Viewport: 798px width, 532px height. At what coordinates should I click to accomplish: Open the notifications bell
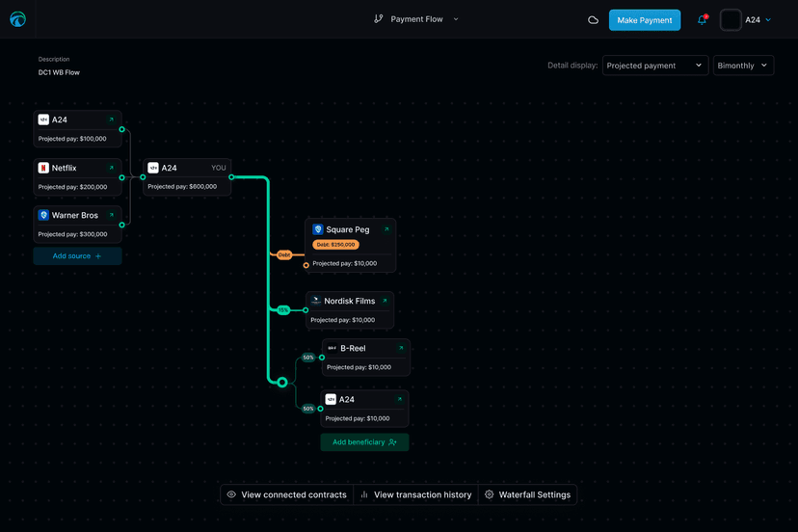702,20
